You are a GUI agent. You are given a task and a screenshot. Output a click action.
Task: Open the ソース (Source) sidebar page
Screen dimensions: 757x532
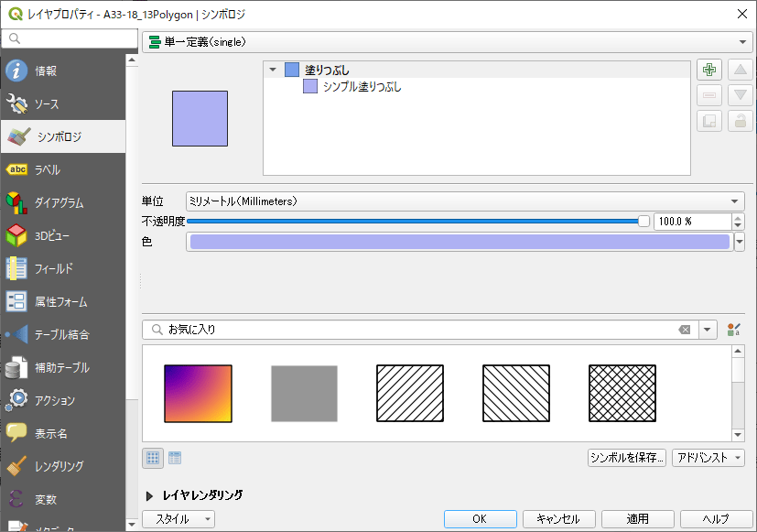[63, 103]
